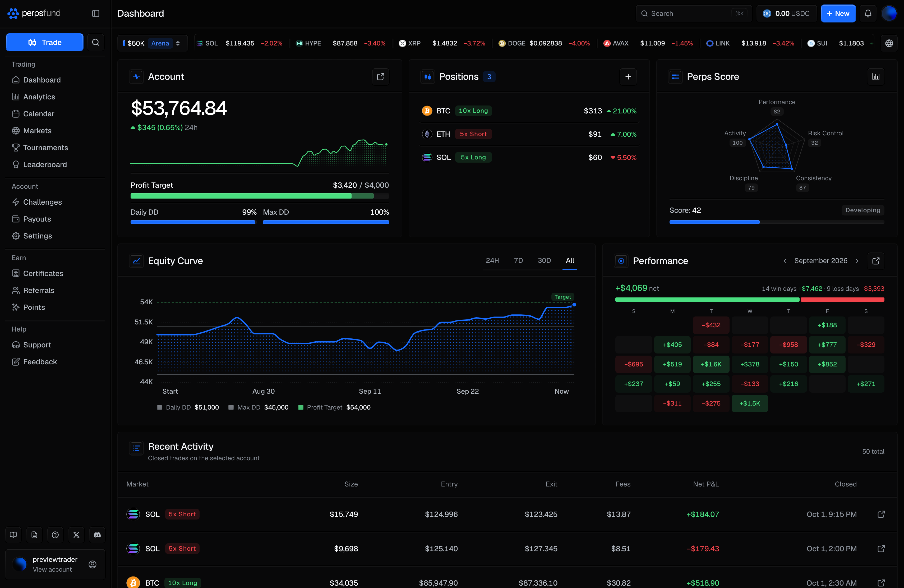Screen dimensions: 904x588
Task: Click the Search input field
Action: [694, 14]
